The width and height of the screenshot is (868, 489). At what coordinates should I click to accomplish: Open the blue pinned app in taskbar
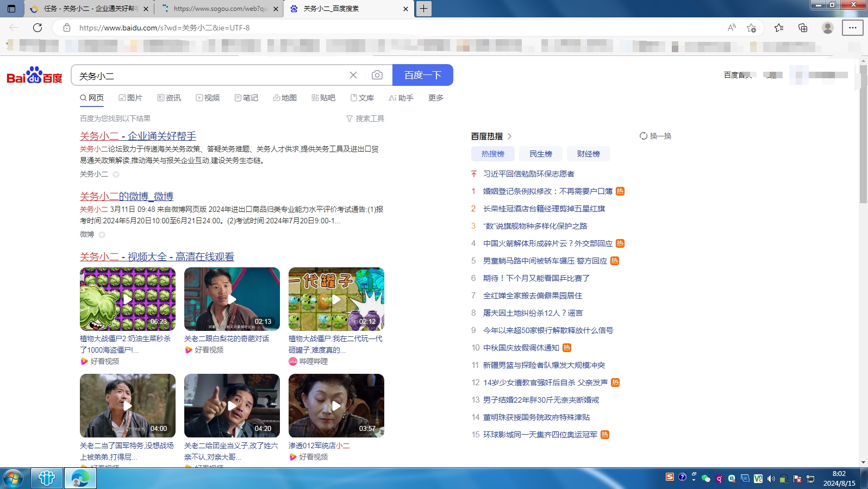[46, 478]
